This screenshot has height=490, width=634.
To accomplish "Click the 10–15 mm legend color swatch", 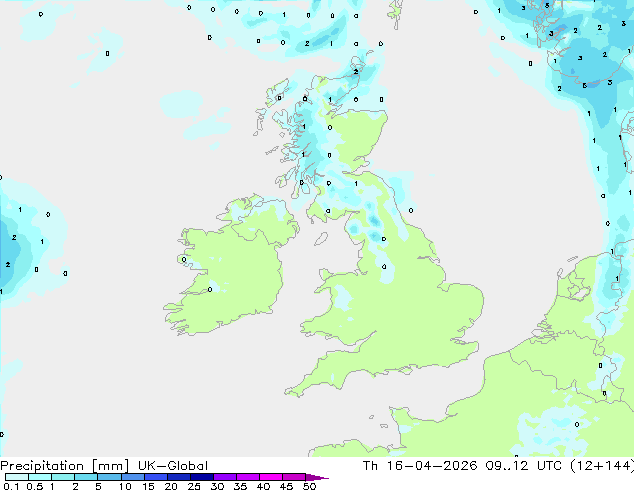I will click(132, 477).
